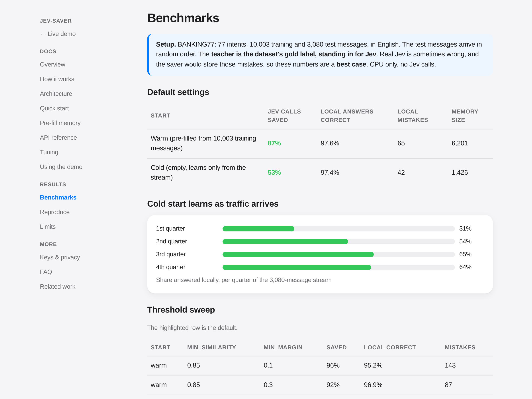Open the Reproduce page

tap(55, 212)
